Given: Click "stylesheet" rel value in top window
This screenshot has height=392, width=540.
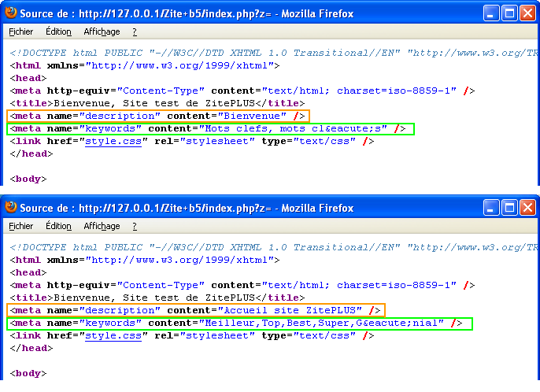Looking at the screenshot, I should pos(217,141).
